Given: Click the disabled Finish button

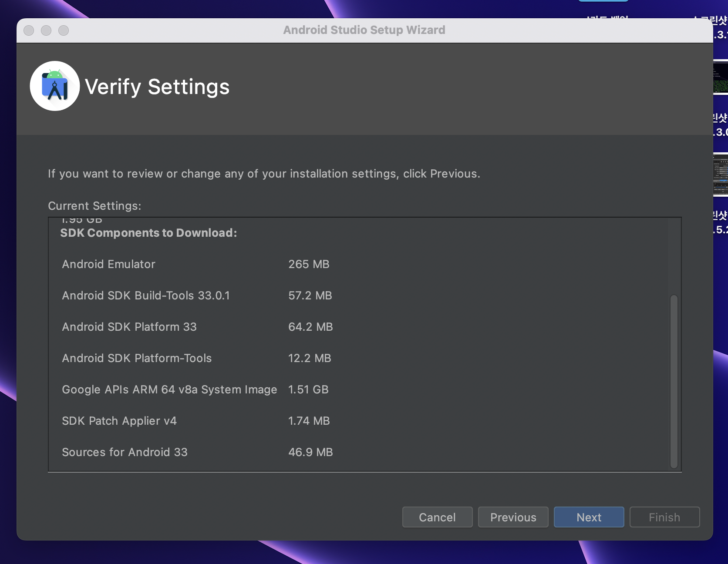Looking at the screenshot, I should click(x=664, y=517).
